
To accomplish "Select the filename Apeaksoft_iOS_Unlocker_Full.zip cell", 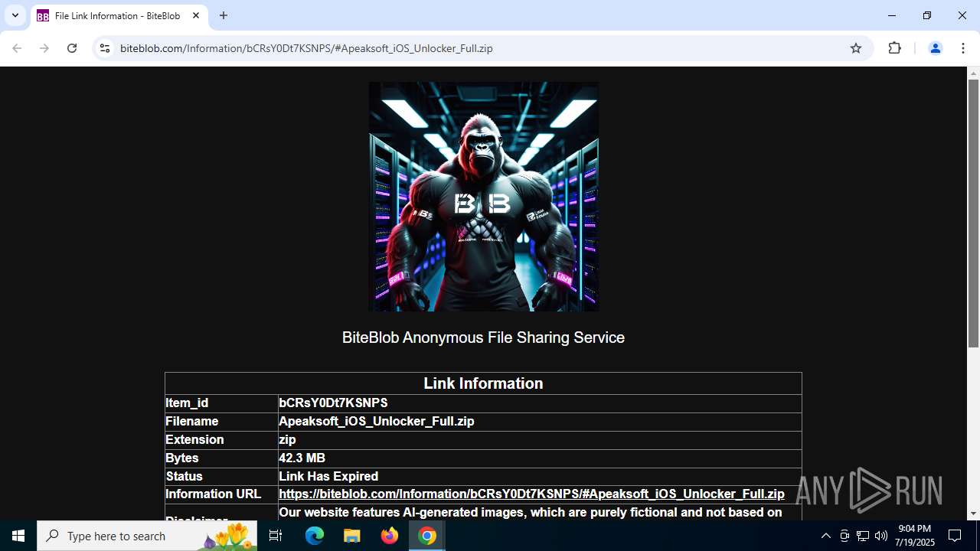I will (540, 422).
